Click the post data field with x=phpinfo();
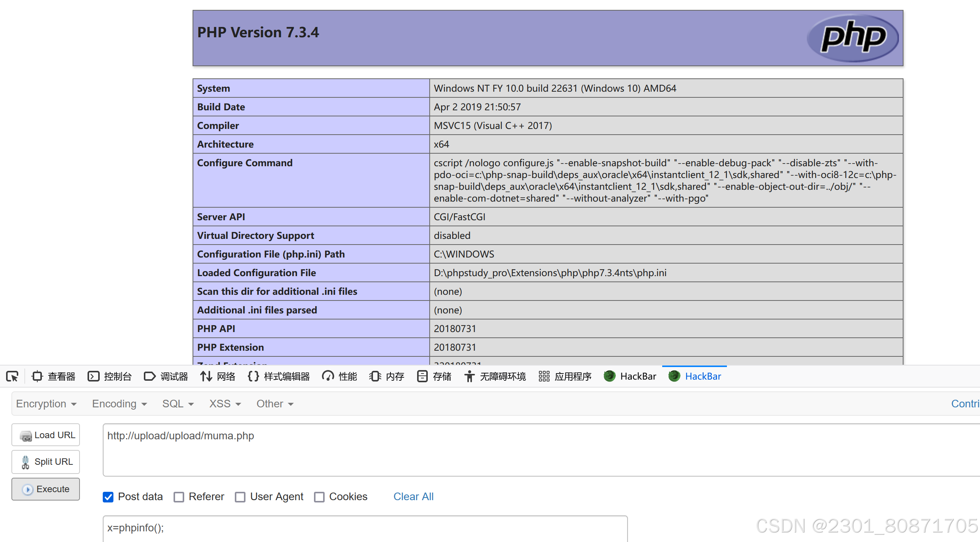Viewport: 980px width, 542px height. point(365,528)
